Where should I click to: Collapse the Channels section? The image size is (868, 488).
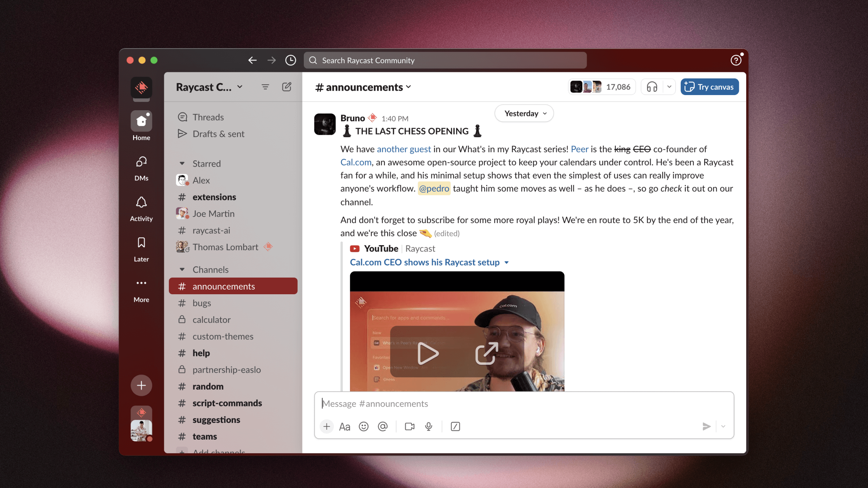(x=182, y=270)
